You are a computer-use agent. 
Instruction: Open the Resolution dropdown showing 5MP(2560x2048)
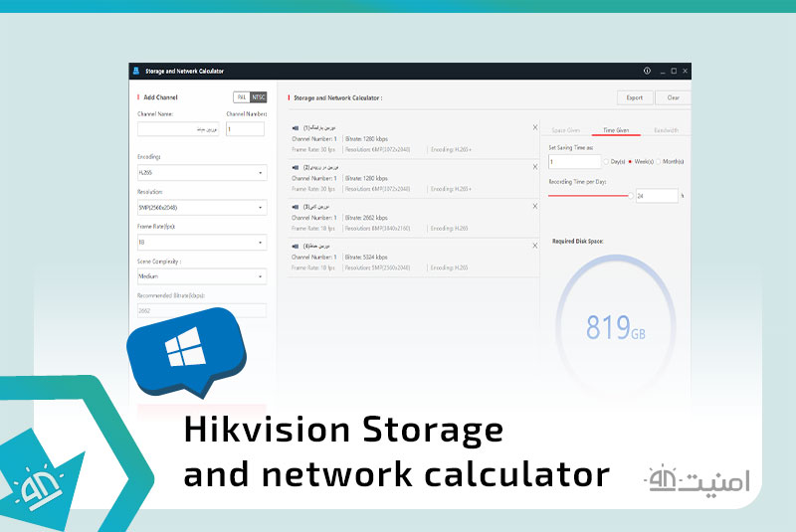coord(202,208)
